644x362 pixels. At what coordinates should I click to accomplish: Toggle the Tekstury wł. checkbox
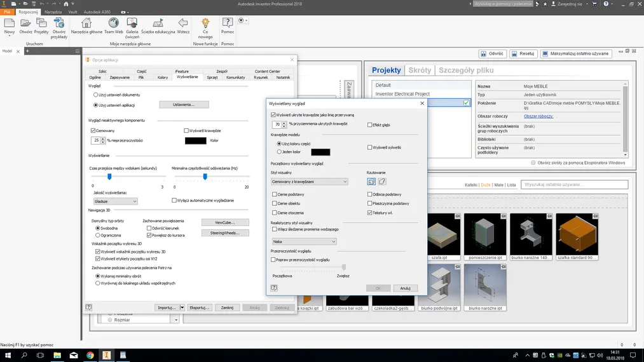370,213
